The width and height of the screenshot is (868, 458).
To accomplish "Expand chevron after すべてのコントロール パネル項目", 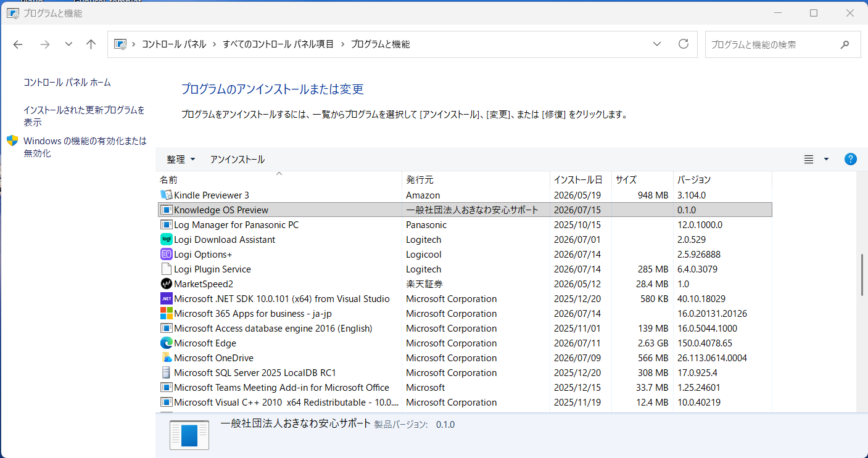I will click(342, 44).
